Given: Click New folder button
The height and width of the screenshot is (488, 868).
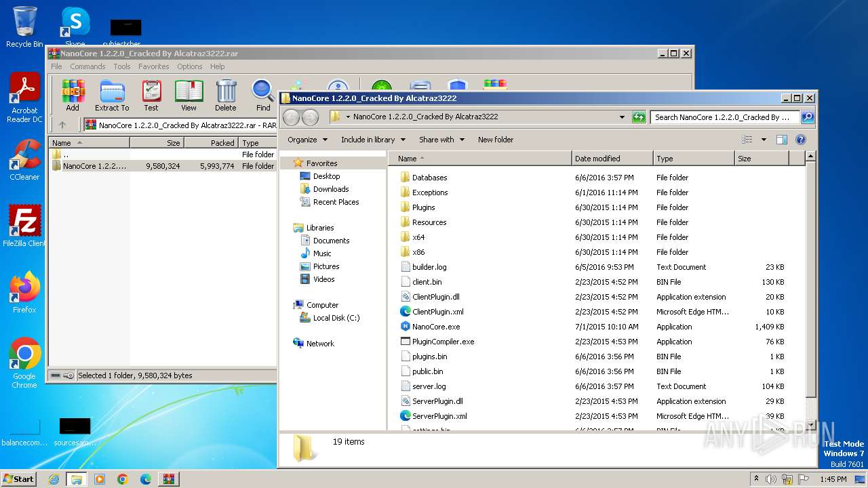Looking at the screenshot, I should (496, 140).
